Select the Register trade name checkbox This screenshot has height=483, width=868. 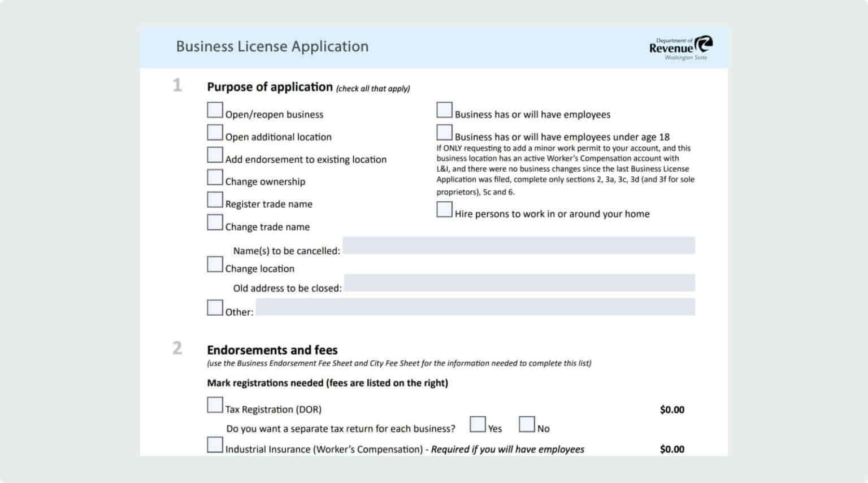pos(215,199)
